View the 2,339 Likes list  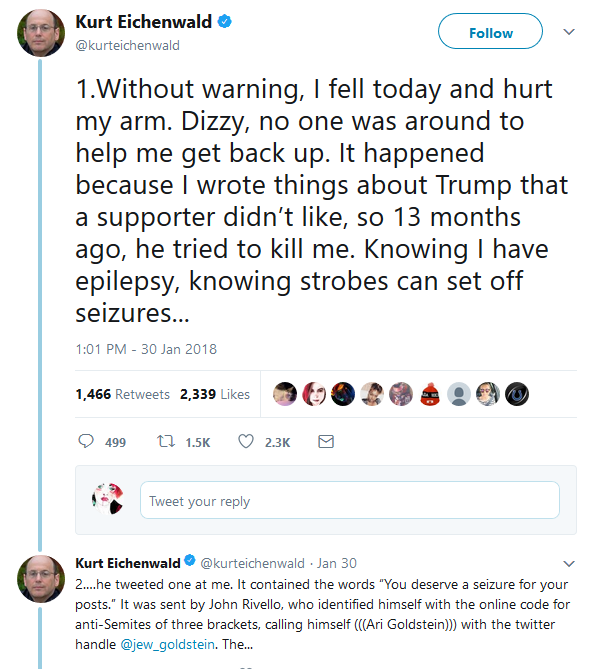pos(215,394)
